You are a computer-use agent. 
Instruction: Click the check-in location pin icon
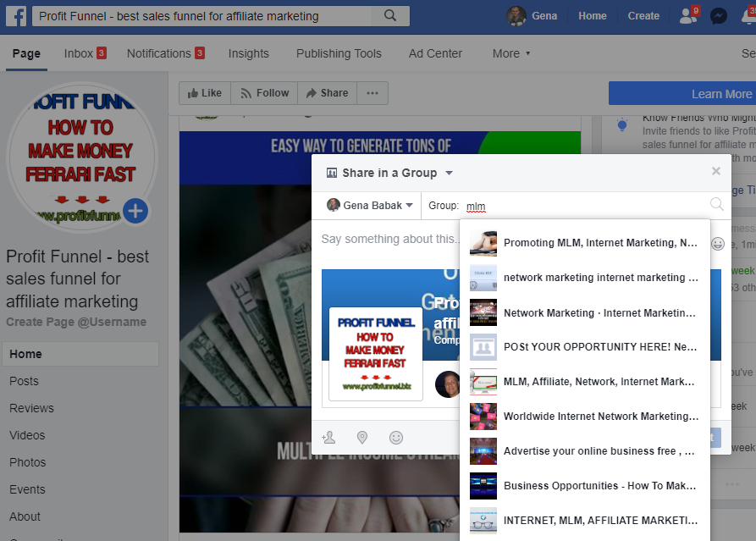tap(362, 438)
